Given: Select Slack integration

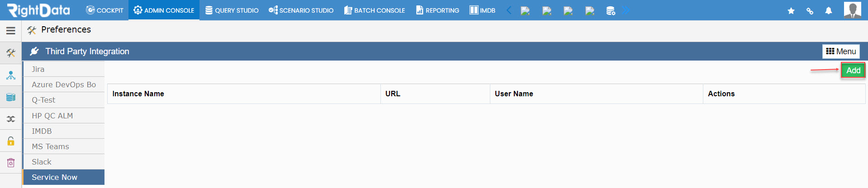Looking at the screenshot, I should point(64,162).
